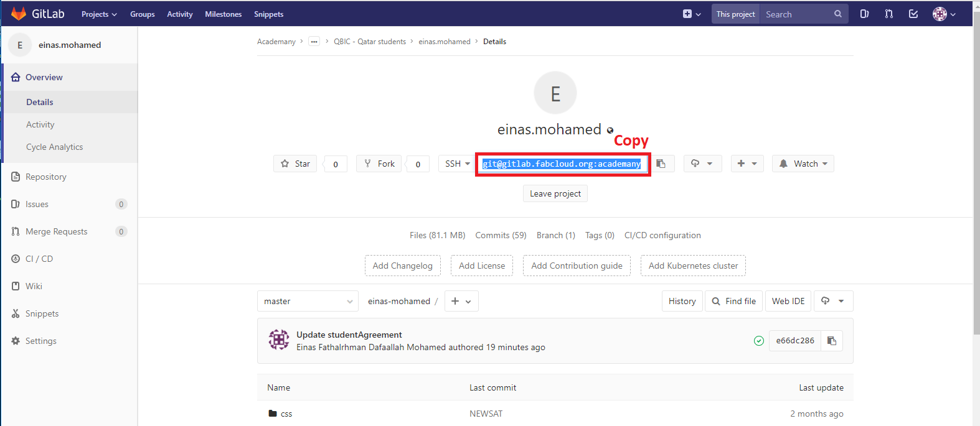
Task: Copy commit SHA e66dc286 with clipboard icon
Action: pyautogui.click(x=832, y=341)
